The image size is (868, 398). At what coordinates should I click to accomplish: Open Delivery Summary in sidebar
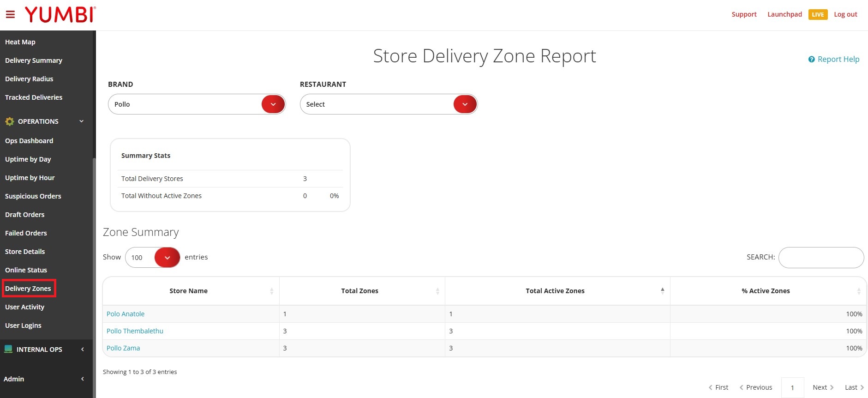[x=34, y=60]
